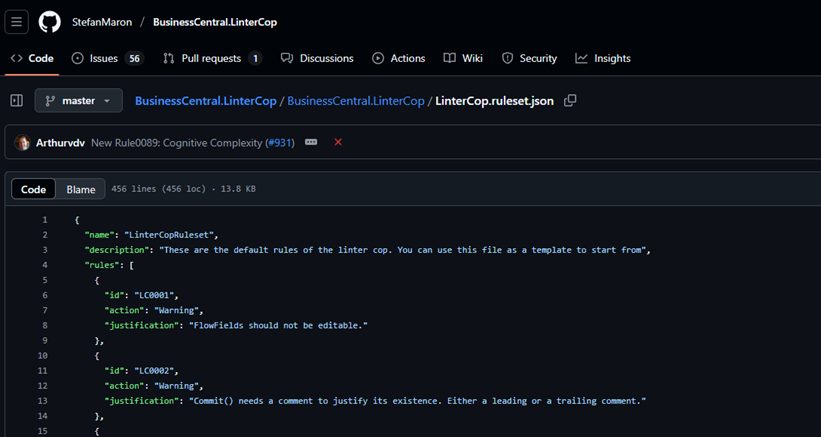
Task: Click line number 1 in code
Action: tap(45, 220)
